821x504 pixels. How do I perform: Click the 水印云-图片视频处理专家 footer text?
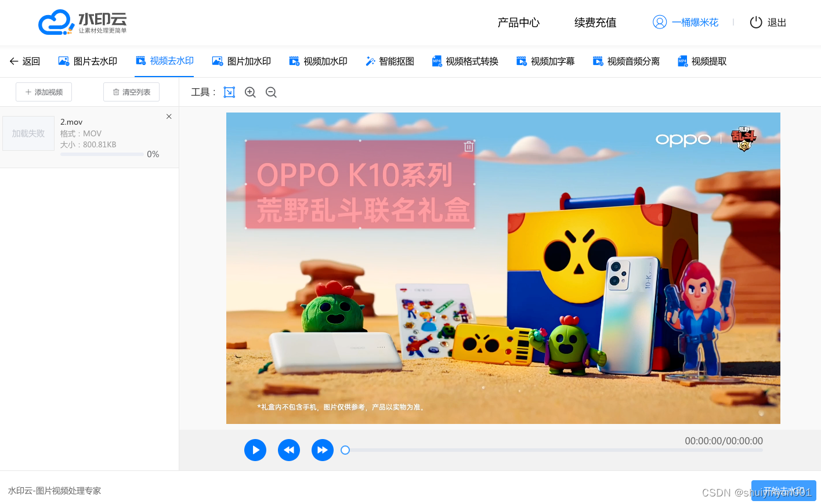[x=55, y=491]
